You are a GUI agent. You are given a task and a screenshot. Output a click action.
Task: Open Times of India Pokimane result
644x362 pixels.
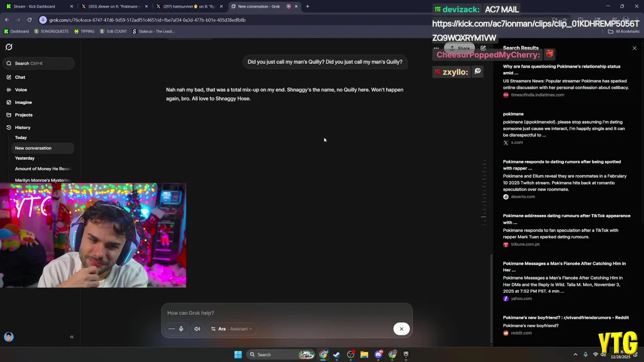coord(566,80)
